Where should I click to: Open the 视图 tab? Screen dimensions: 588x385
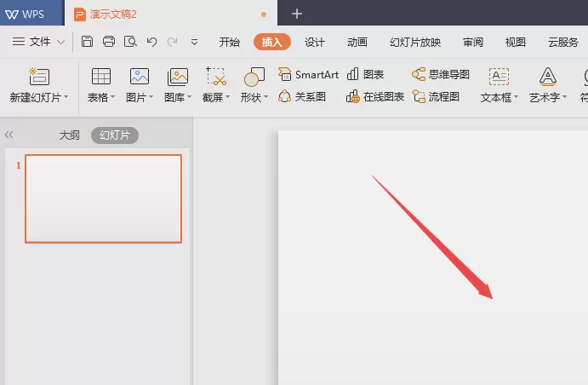click(516, 42)
